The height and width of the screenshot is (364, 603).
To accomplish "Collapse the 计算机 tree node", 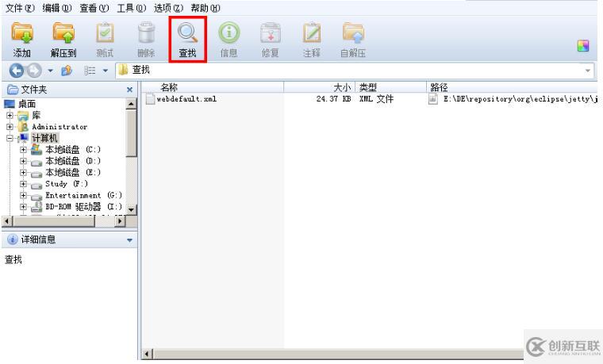I will coord(10,138).
